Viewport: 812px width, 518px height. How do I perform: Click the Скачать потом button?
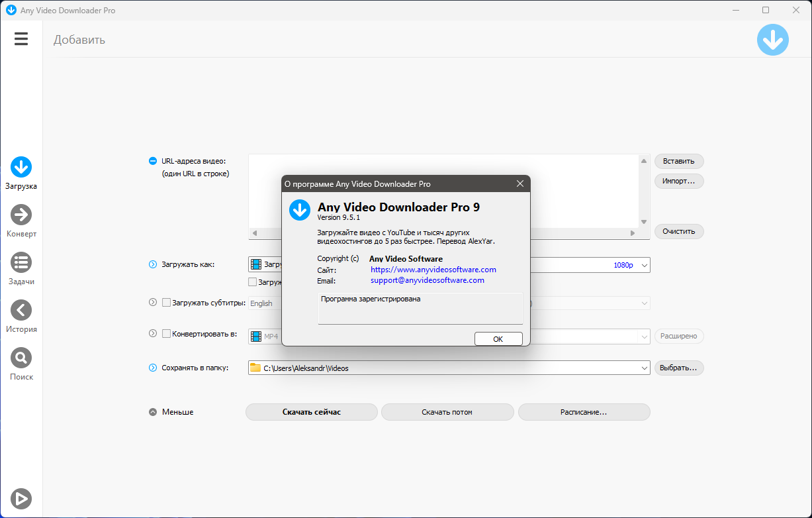[447, 412]
